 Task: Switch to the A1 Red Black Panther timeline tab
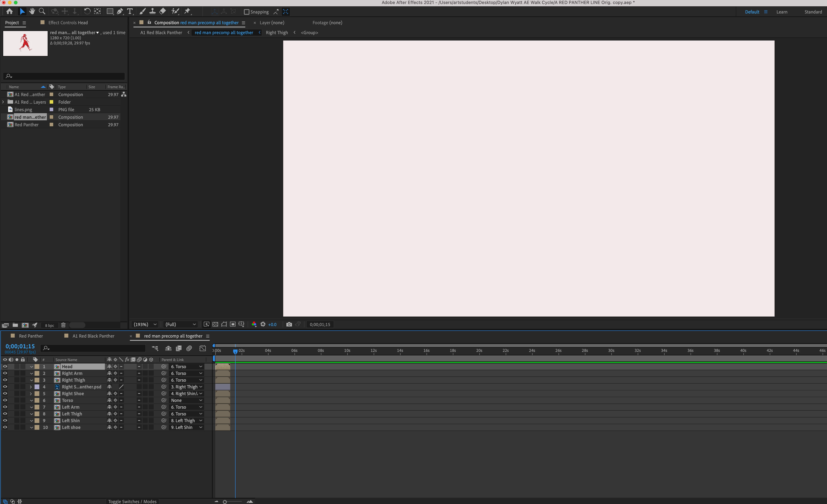(93, 336)
